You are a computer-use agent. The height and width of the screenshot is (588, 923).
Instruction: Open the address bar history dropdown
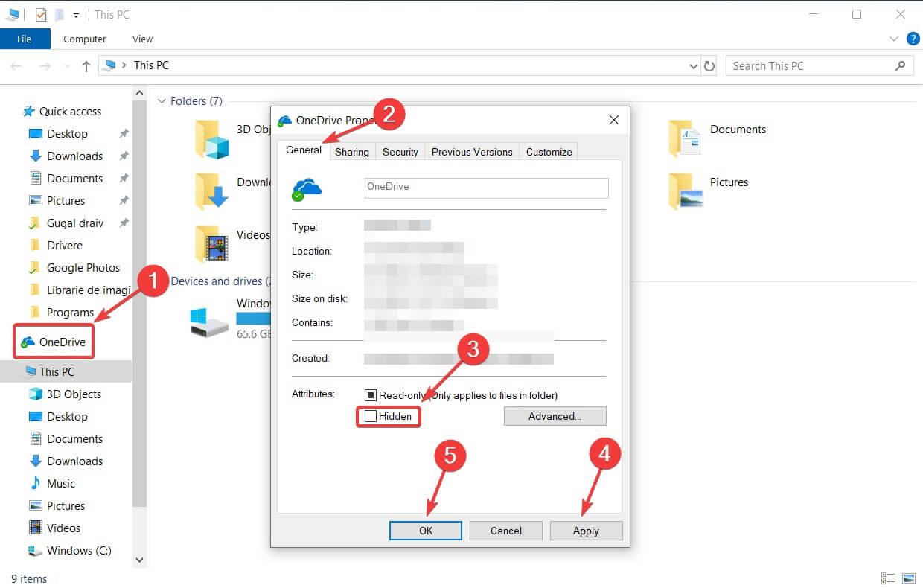(x=693, y=65)
